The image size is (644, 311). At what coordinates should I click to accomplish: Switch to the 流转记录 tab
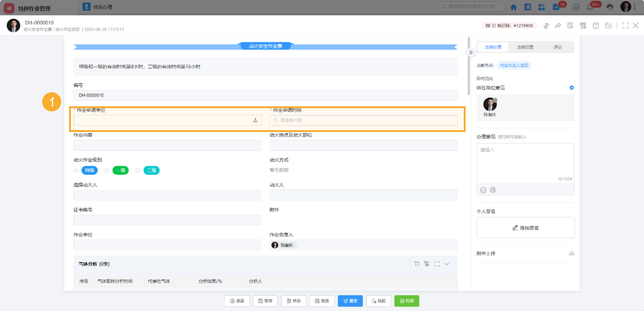[x=525, y=47]
